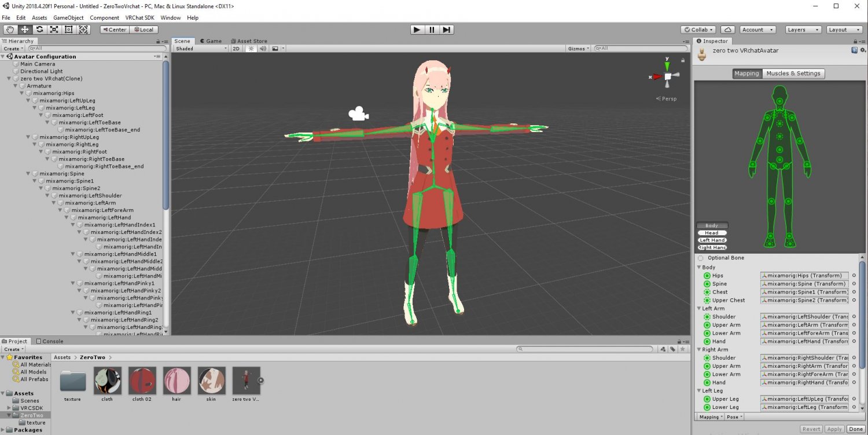Open the Component menu
The image size is (868, 435).
click(x=104, y=18)
